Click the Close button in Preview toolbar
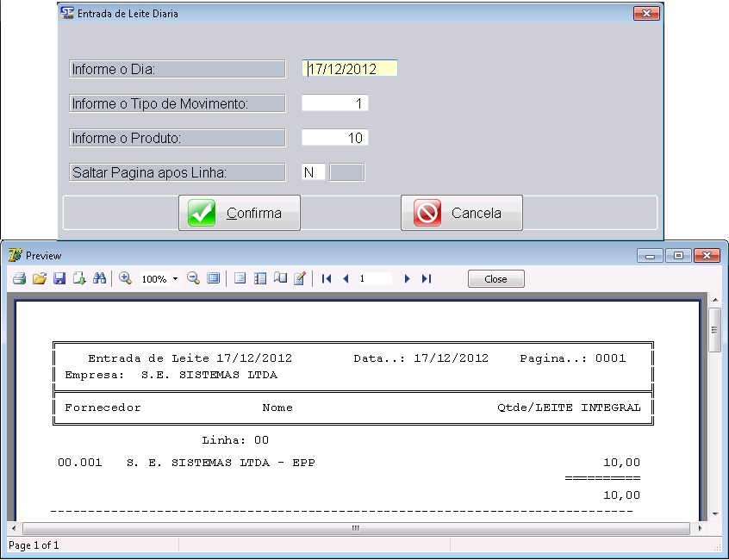This screenshot has height=560, width=729. (x=495, y=279)
